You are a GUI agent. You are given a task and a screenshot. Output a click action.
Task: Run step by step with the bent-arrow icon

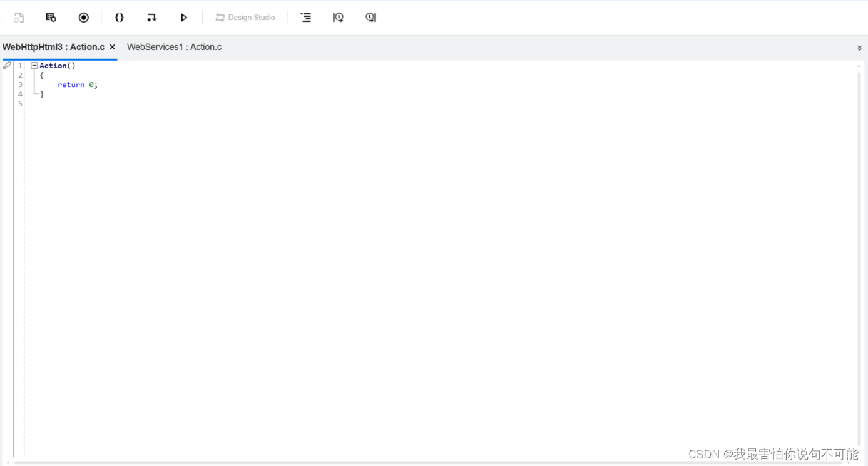151,18
